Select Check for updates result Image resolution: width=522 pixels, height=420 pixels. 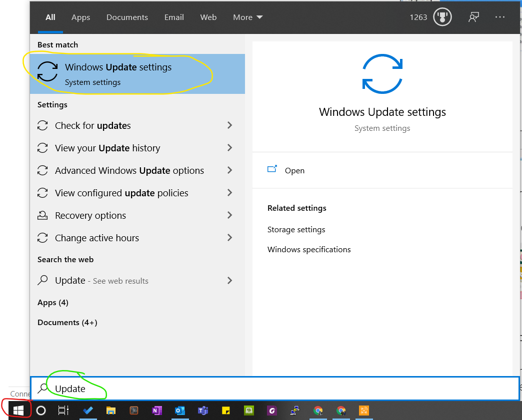coord(137,125)
